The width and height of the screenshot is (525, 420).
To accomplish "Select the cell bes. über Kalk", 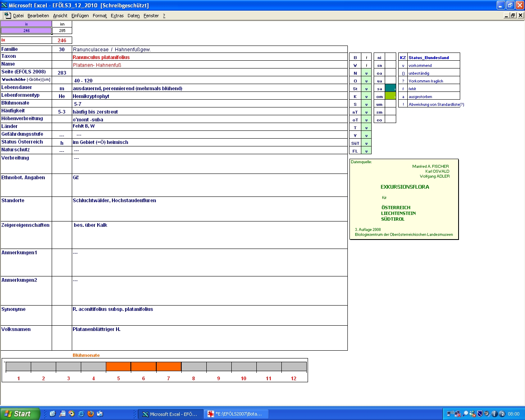I will pyautogui.click(x=210, y=235).
